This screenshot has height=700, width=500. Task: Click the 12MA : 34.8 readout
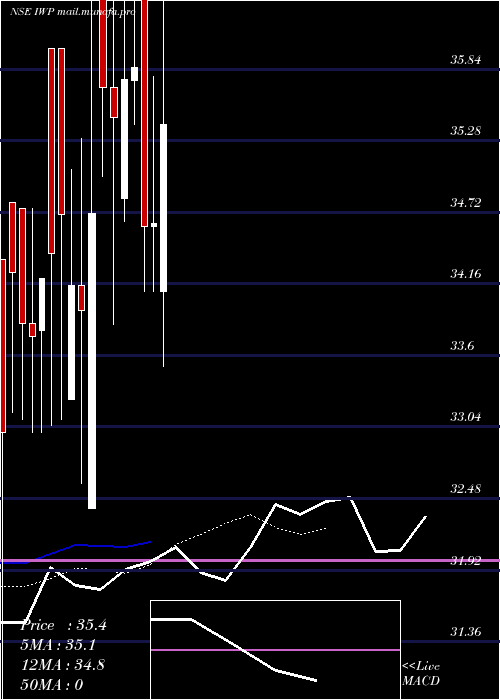[63, 665]
